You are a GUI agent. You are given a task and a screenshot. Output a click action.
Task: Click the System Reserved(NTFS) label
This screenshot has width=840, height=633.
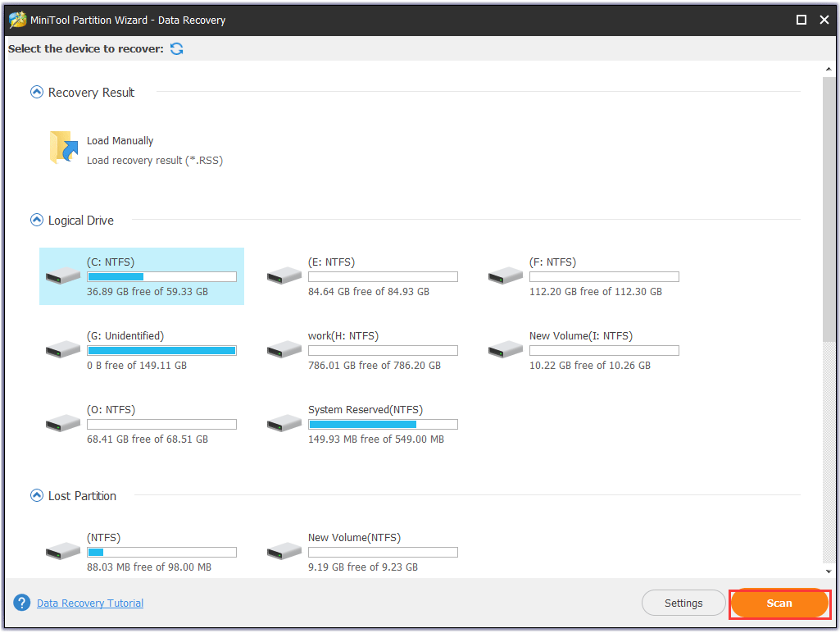click(x=366, y=410)
